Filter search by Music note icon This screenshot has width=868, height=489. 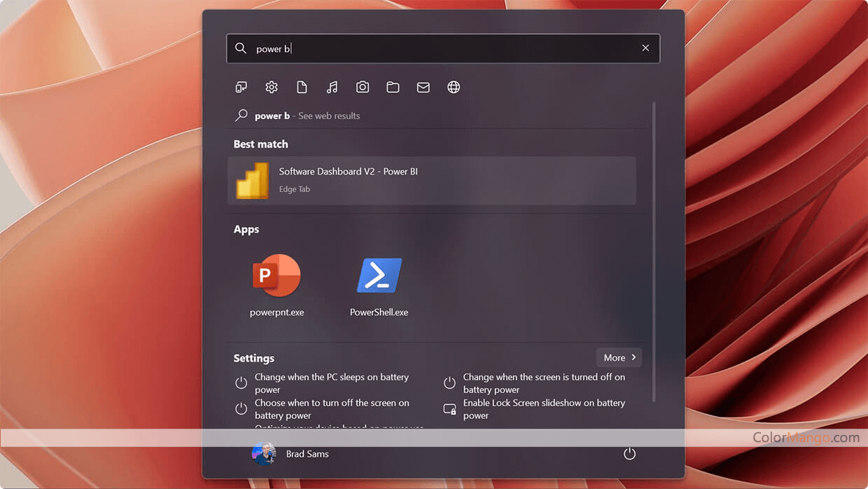point(332,88)
